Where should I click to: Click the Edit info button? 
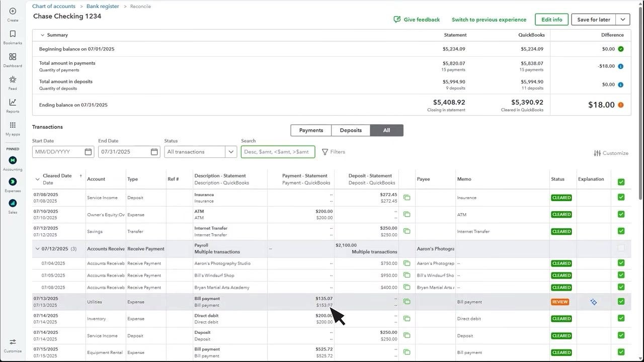(552, 20)
